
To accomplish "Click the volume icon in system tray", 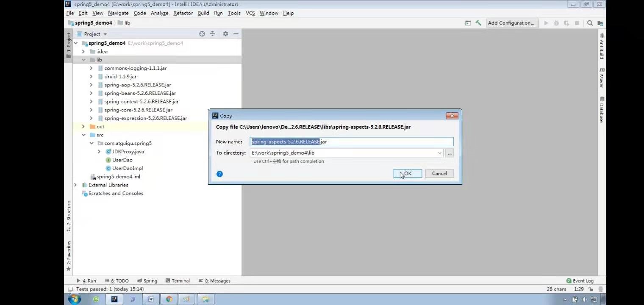I will [585, 299].
